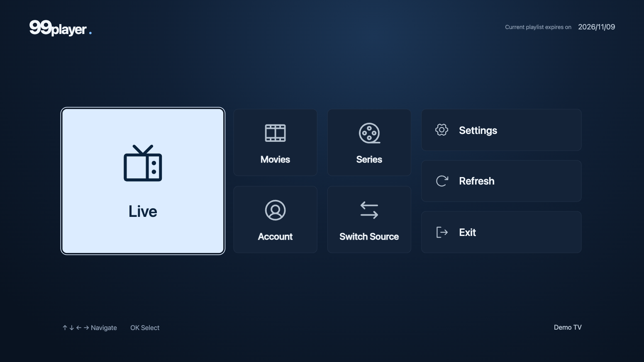Click the "Movies" label text
The image size is (644, 362).
point(275,159)
